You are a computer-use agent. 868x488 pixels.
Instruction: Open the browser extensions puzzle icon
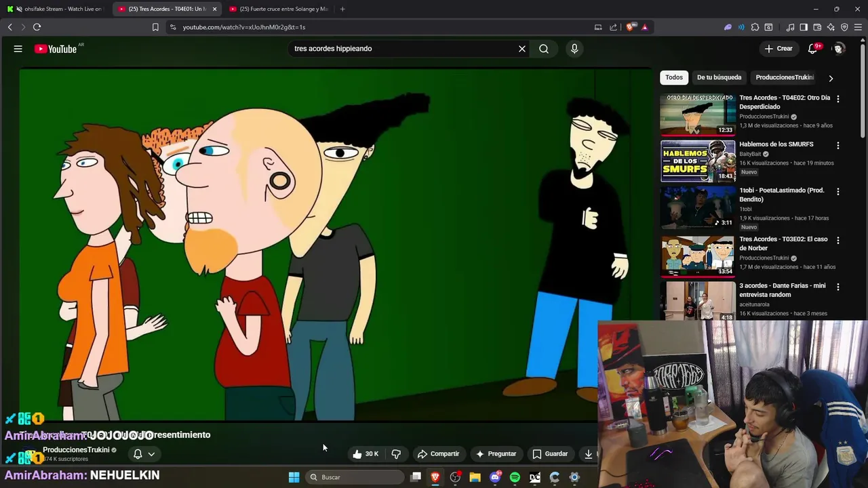click(x=755, y=27)
